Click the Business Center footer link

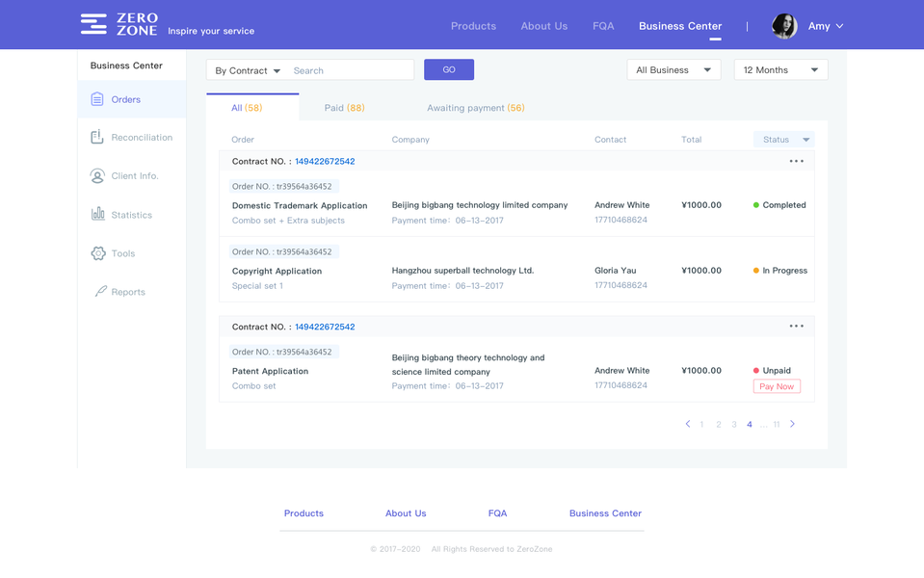pyautogui.click(x=605, y=513)
